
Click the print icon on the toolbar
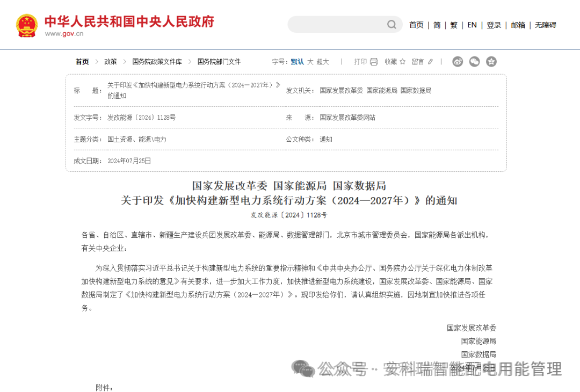click(x=373, y=62)
